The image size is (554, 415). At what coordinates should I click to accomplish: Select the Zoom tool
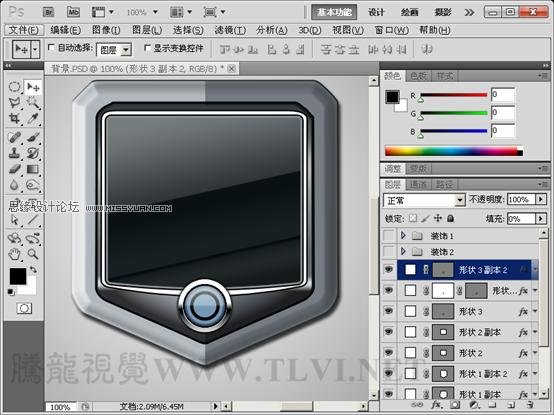[33, 254]
